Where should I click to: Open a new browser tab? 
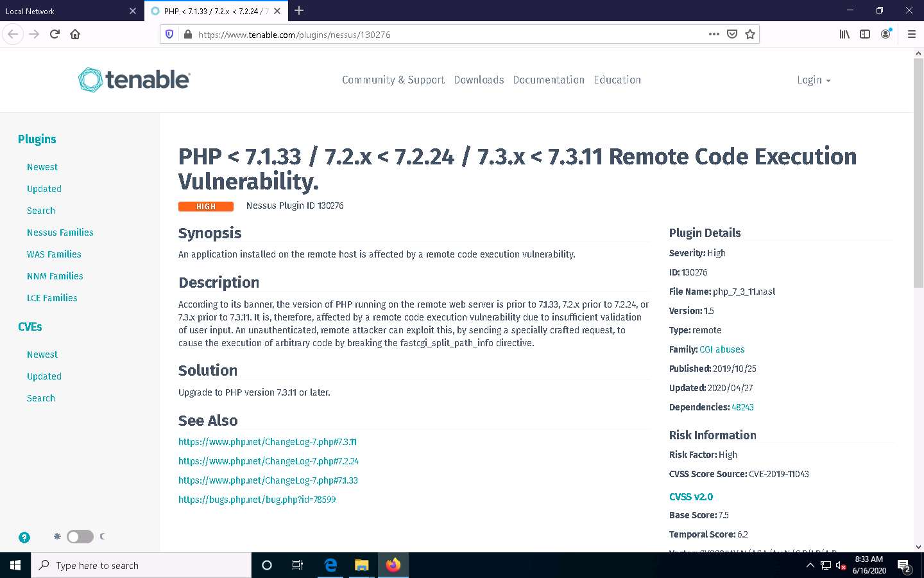click(x=299, y=10)
